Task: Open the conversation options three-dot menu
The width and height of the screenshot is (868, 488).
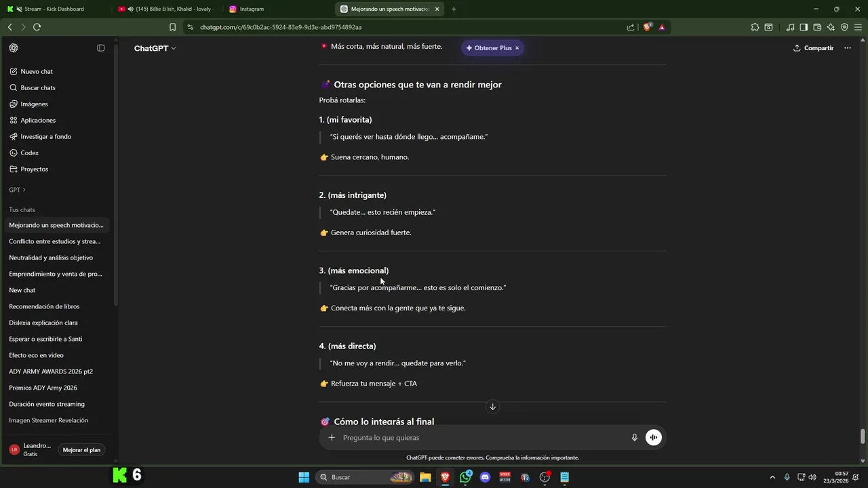Action: (x=847, y=48)
